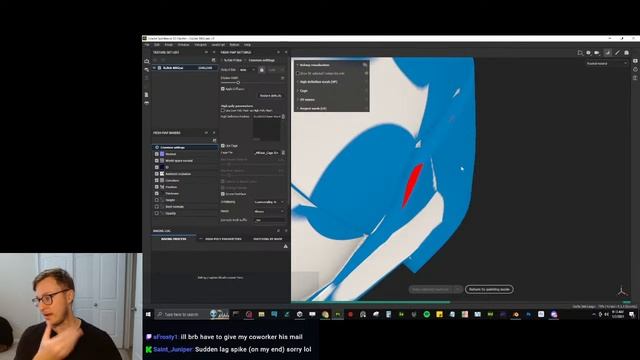The height and width of the screenshot is (360, 640).
Task: Open the Edit menu
Action: pyautogui.click(x=157, y=44)
